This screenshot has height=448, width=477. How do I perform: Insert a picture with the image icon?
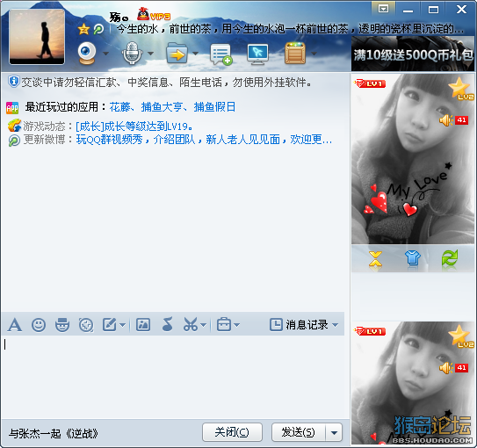pos(143,325)
